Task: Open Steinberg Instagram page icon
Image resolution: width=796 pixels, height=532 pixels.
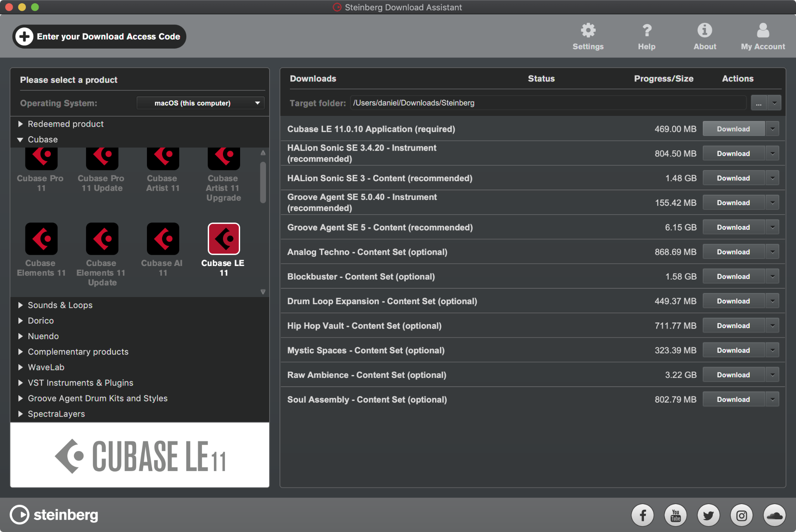Action: click(741, 515)
